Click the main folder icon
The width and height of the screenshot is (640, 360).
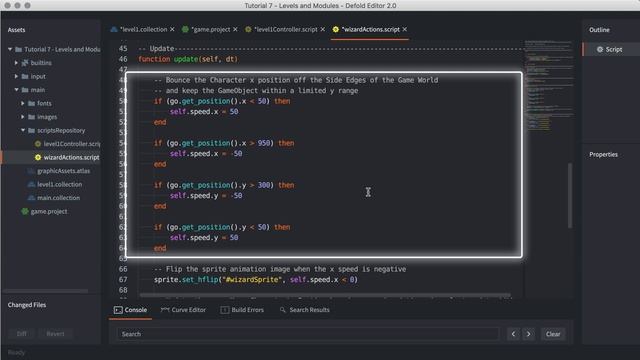[25, 90]
